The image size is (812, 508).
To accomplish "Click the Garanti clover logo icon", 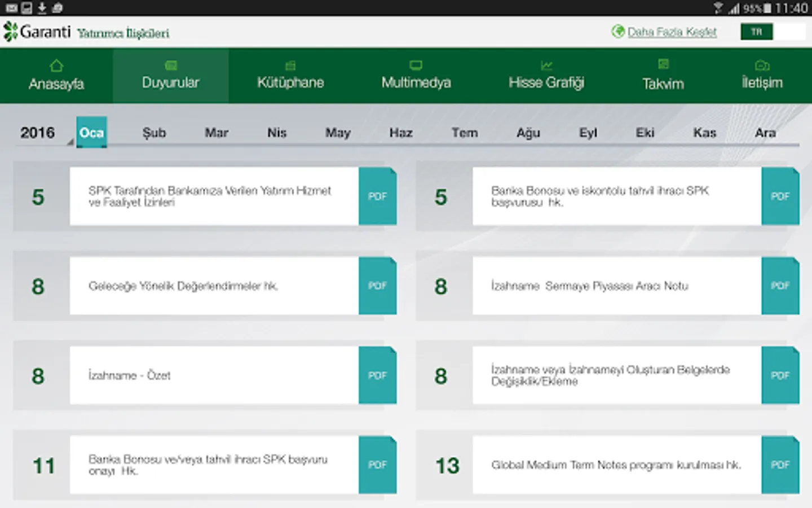I will pos(10,32).
